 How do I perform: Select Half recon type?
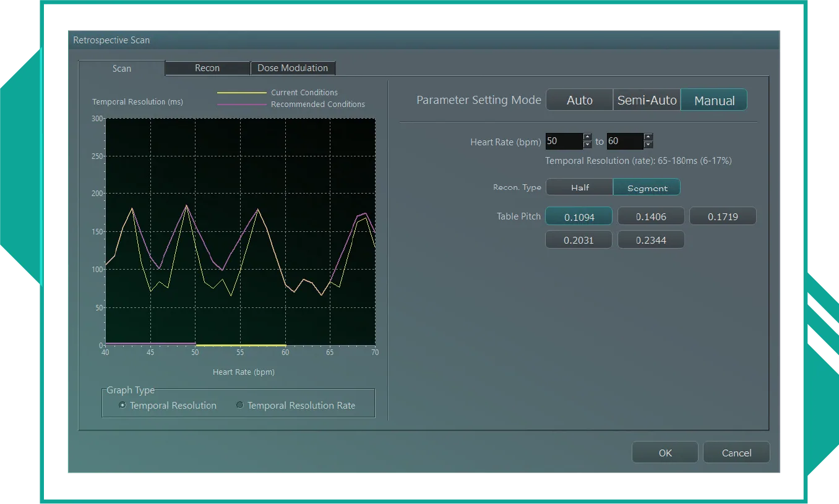[580, 187]
